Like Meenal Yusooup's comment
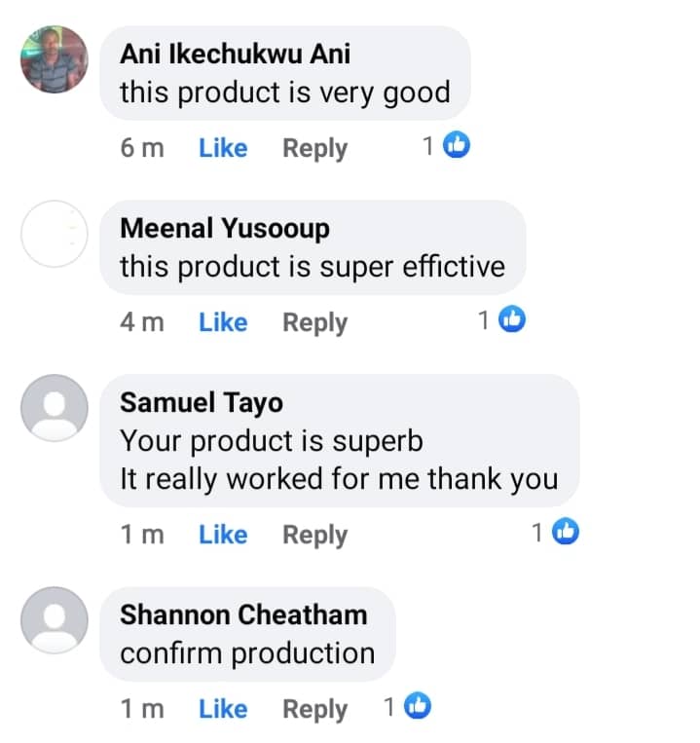The image size is (700, 743). click(x=223, y=322)
